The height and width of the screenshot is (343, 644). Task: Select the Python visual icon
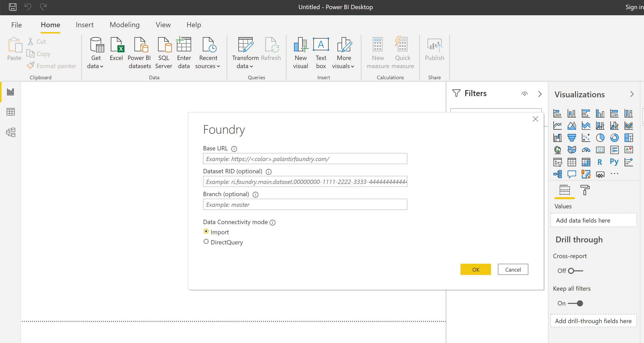pyautogui.click(x=614, y=162)
